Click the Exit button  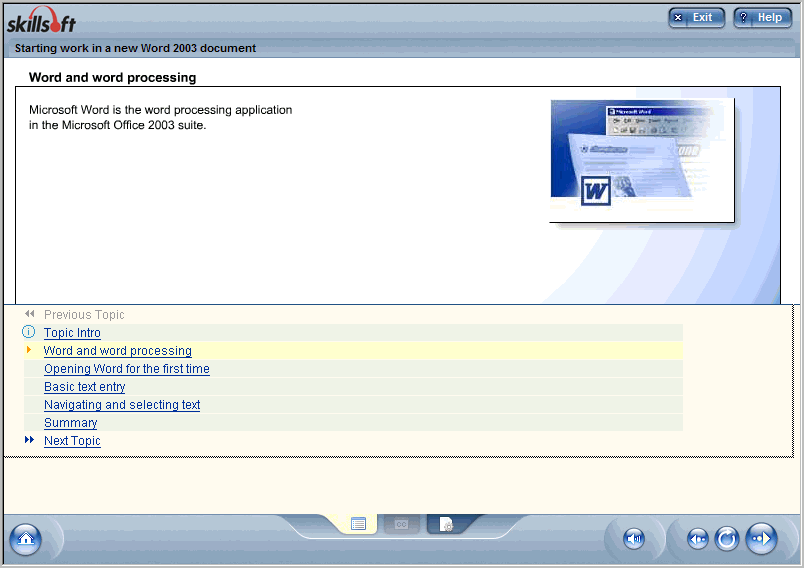(696, 18)
